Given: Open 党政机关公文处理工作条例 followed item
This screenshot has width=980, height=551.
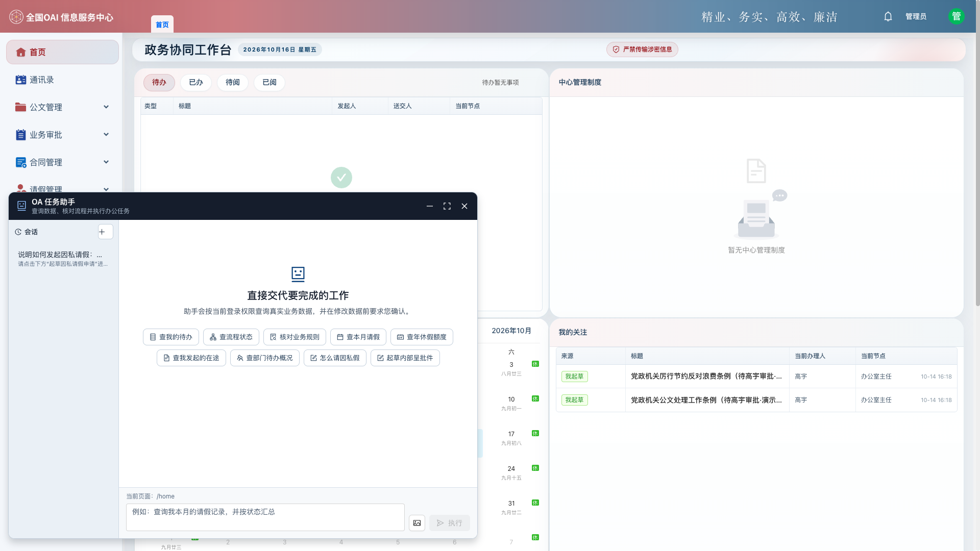Looking at the screenshot, I should pyautogui.click(x=706, y=400).
